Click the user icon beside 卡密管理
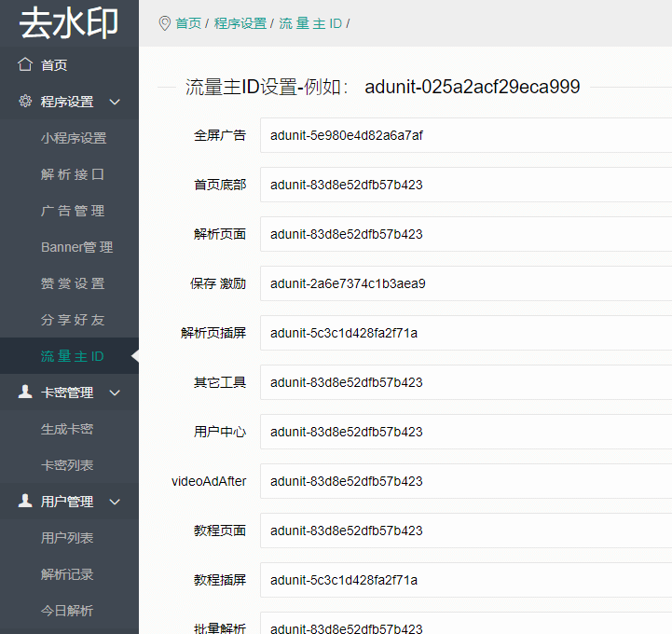 (x=25, y=393)
